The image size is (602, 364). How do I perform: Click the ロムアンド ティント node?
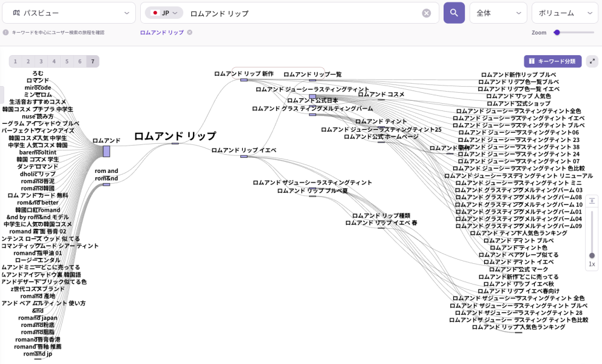pyautogui.click(x=381, y=122)
